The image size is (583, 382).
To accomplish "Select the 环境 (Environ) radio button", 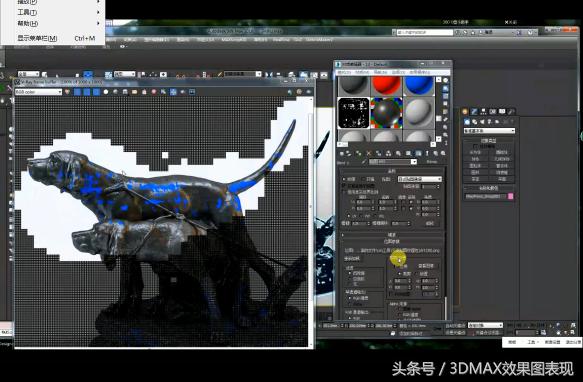I will tap(364, 179).
